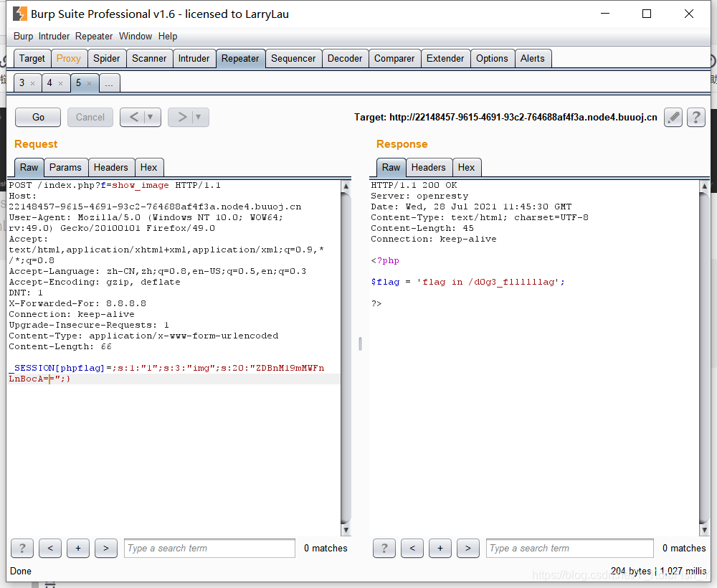Close Repeater tab 4 with its x
The image size is (717, 588).
point(60,83)
